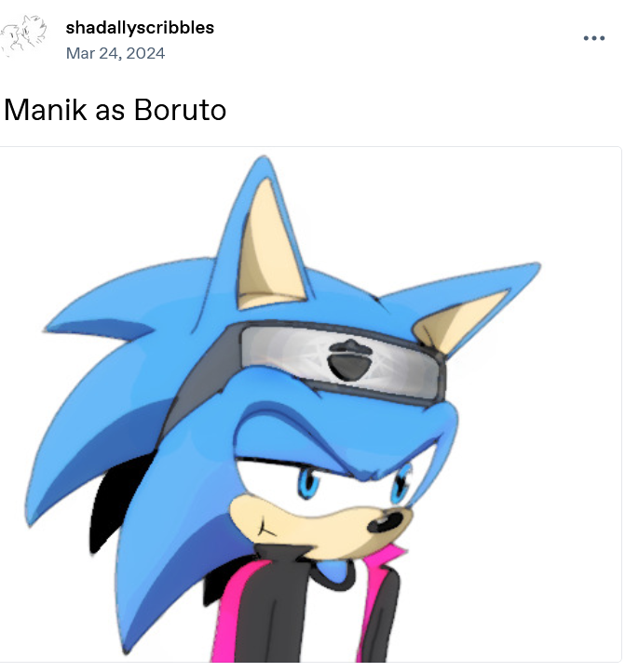Open the Mar 24, 2024 post permalink
The image size is (625, 672).
tap(115, 53)
